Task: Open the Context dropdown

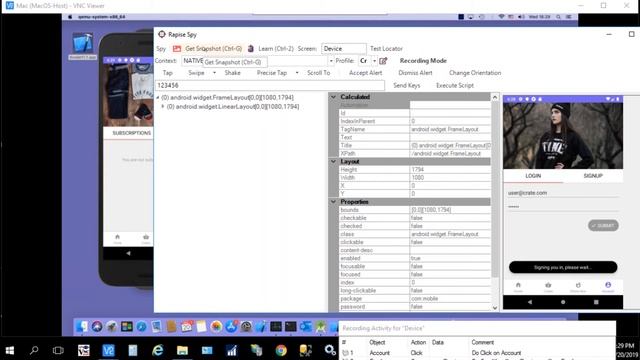Action: coord(331,61)
